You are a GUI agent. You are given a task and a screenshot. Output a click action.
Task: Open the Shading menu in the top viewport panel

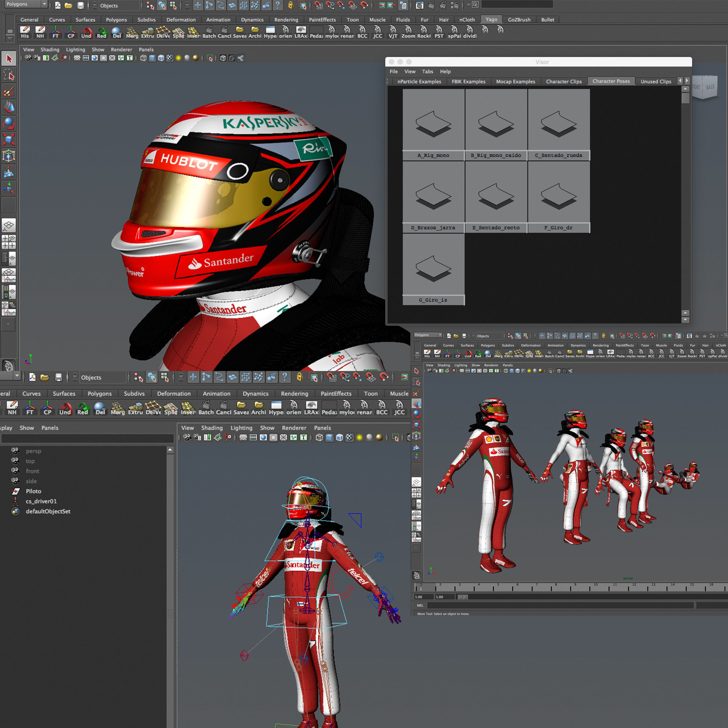50,50
